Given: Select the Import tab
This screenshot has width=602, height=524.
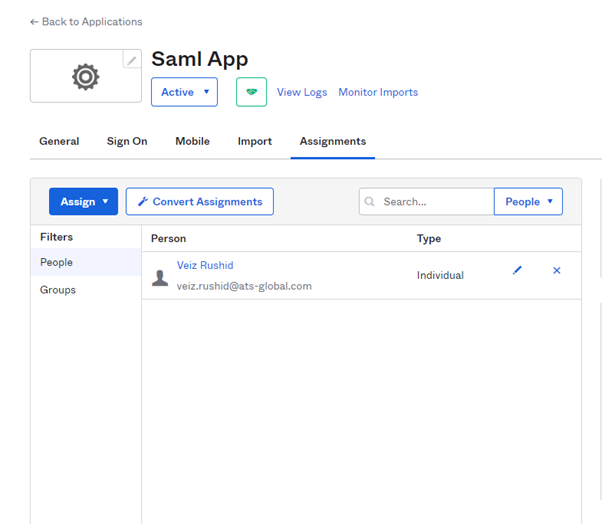Looking at the screenshot, I should click(x=254, y=142).
